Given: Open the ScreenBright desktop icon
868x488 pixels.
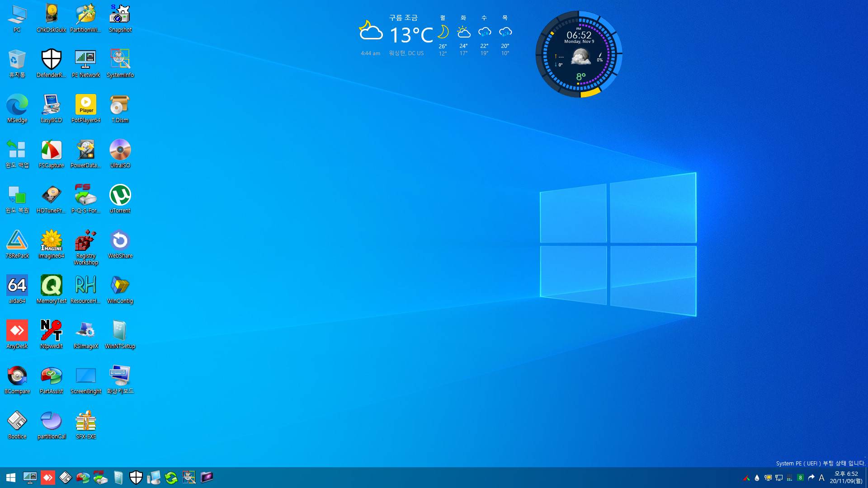Looking at the screenshot, I should click(86, 380).
